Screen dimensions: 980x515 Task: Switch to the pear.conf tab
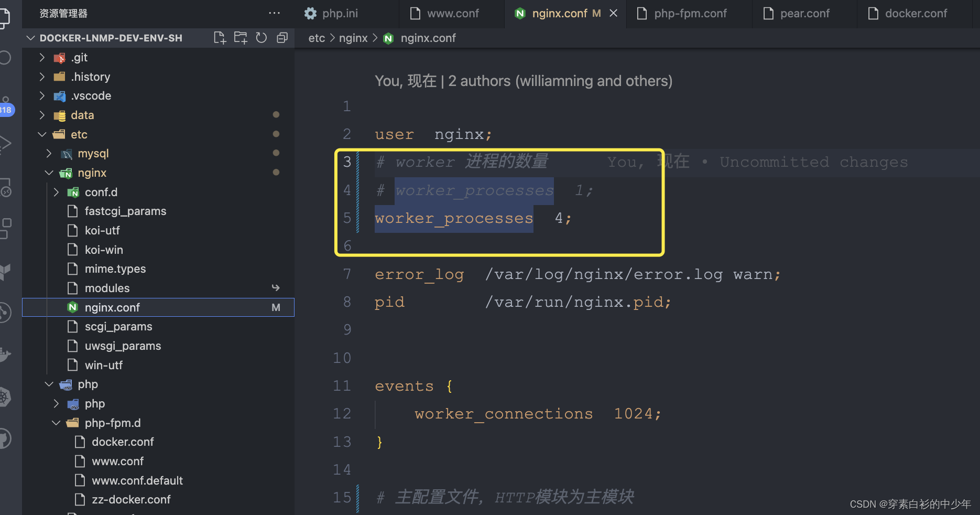[804, 14]
